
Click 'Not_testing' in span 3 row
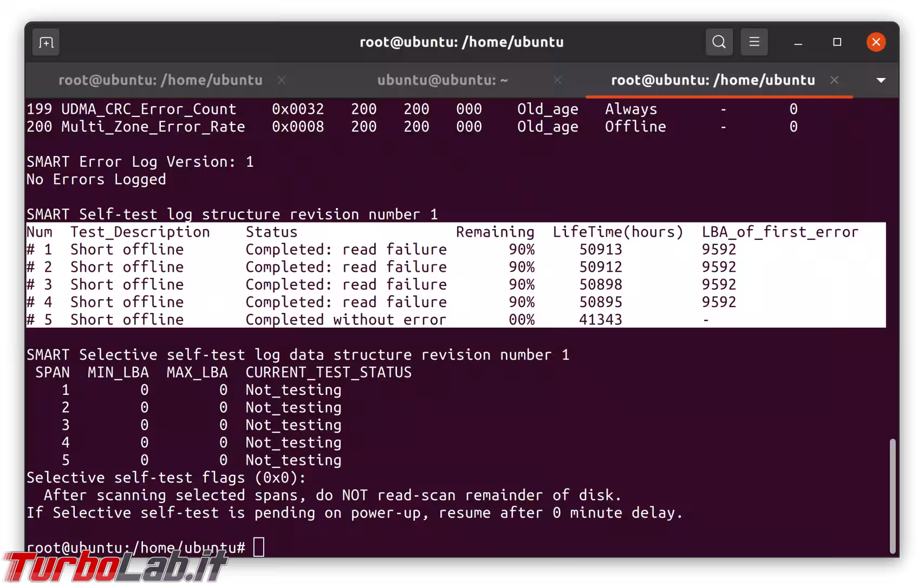pos(294,425)
